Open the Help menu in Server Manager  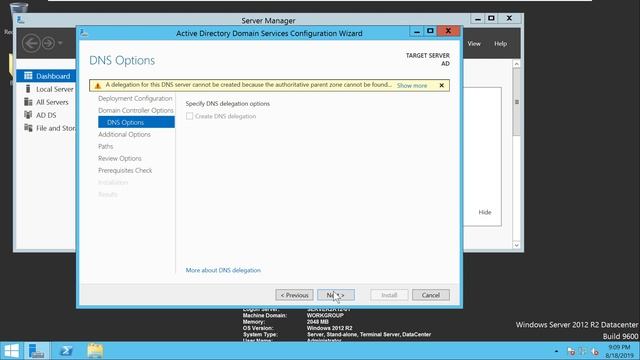500,44
